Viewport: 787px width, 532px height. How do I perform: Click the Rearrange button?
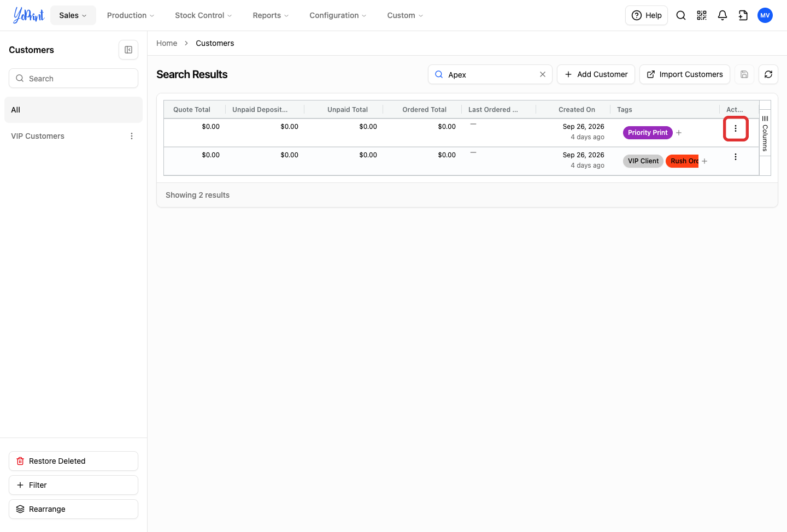[x=73, y=509]
